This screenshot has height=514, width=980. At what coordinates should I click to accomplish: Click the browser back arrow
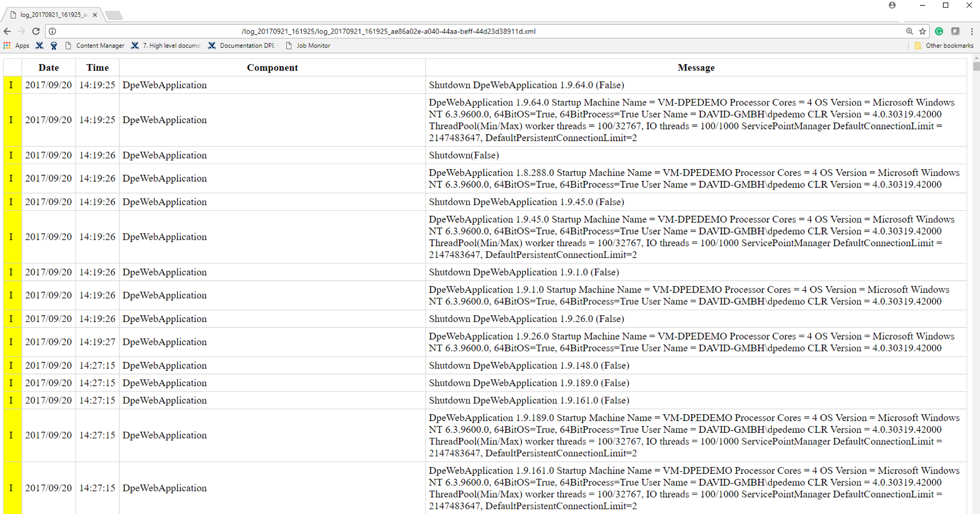[7, 32]
